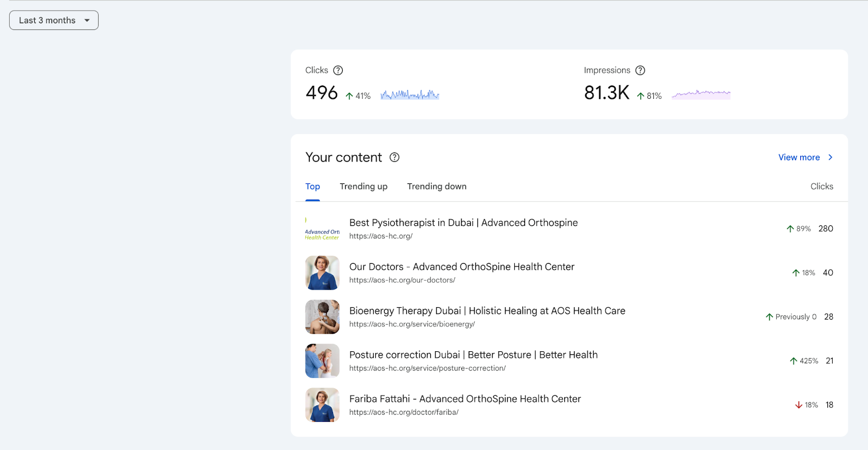
Task: Click the 81% impressions change indicator
Action: click(x=649, y=96)
